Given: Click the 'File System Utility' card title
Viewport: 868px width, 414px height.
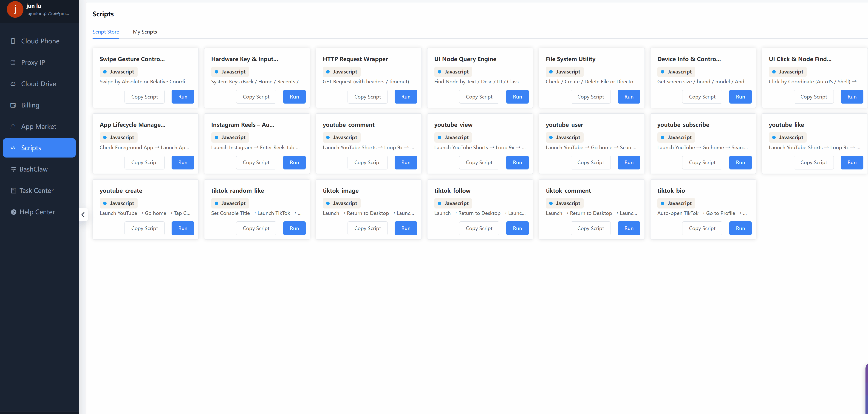Looking at the screenshot, I should (571, 59).
